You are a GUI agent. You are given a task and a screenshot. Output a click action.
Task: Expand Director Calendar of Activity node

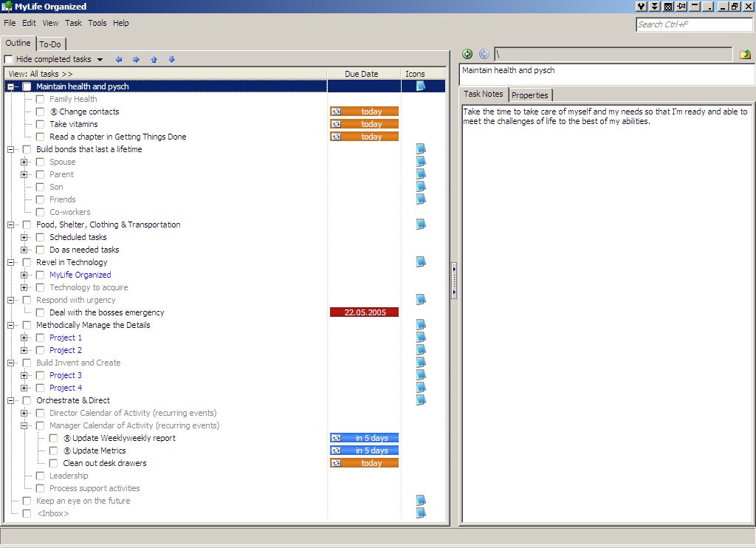(x=24, y=413)
